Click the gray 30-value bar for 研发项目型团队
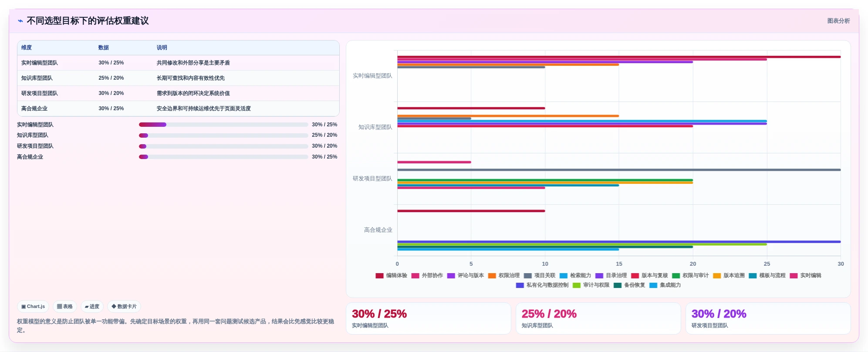The image size is (868, 352). point(619,170)
